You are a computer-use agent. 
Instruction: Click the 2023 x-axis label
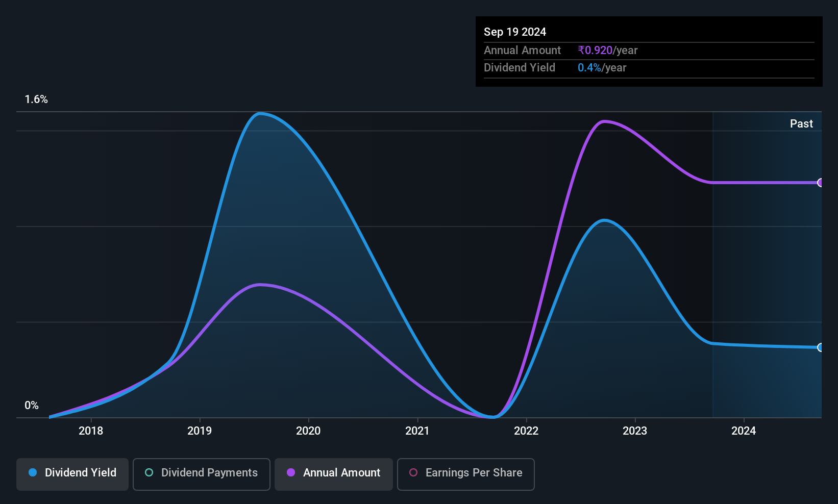click(x=635, y=431)
